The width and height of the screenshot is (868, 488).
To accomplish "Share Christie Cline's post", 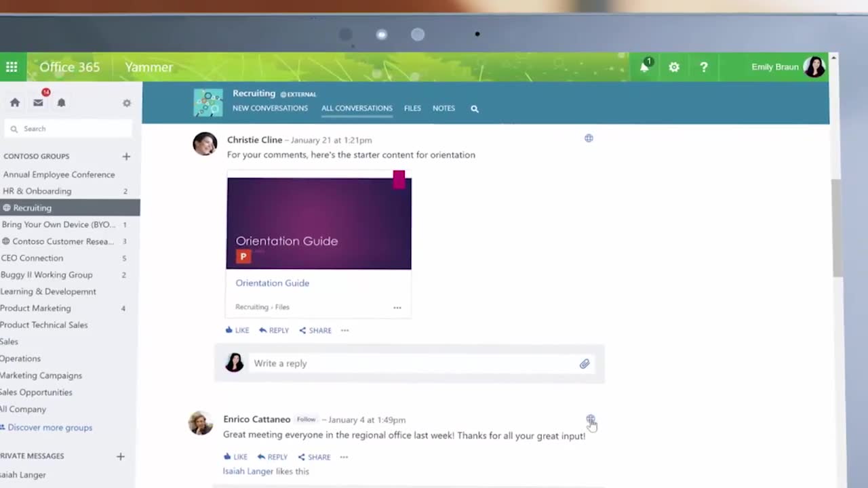I will click(315, 331).
